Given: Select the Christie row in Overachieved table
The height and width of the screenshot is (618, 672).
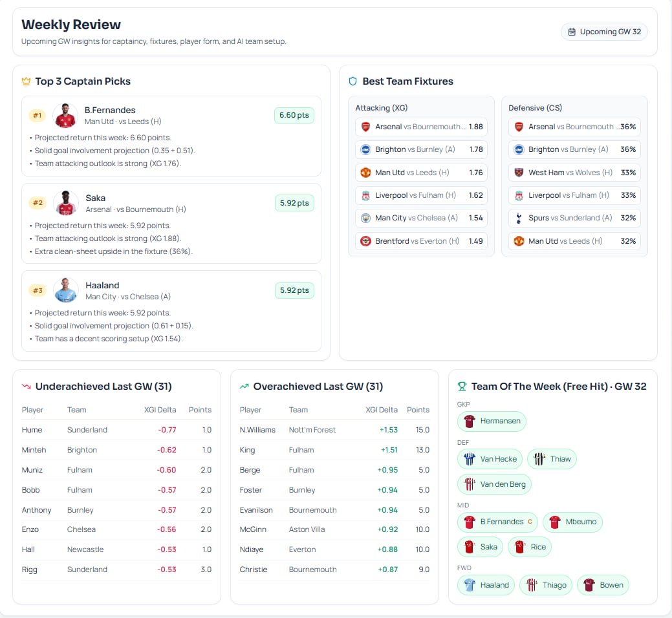Looking at the screenshot, I should pos(334,570).
